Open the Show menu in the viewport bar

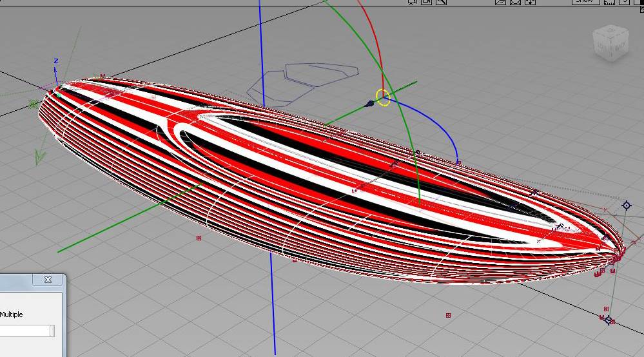[584, 2]
